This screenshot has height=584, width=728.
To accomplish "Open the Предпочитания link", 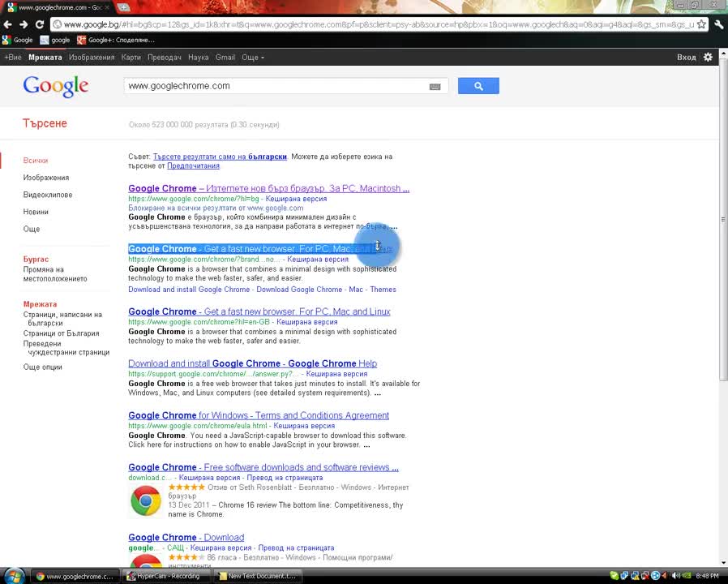I will [193, 165].
